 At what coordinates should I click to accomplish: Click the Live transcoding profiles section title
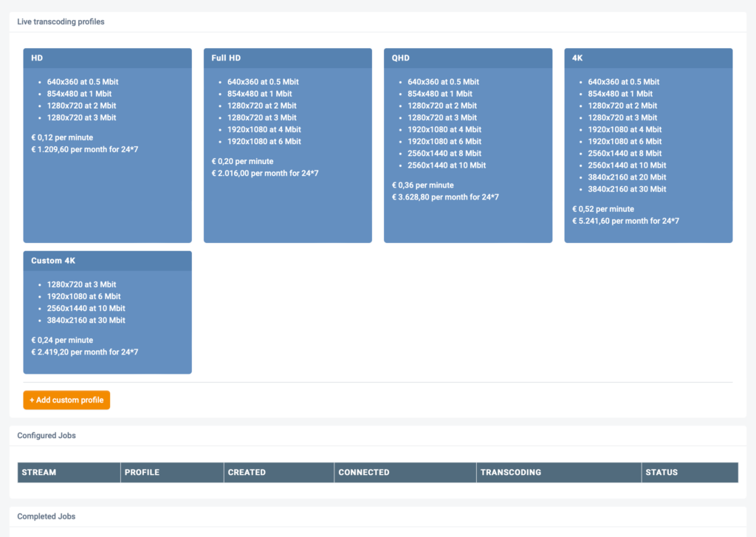tap(61, 21)
